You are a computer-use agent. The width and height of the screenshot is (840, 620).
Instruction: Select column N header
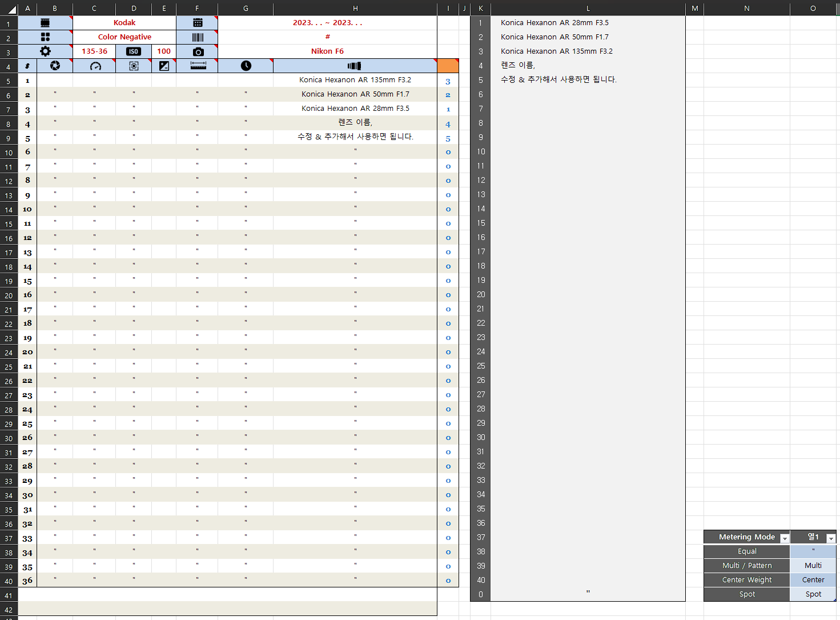pos(746,9)
